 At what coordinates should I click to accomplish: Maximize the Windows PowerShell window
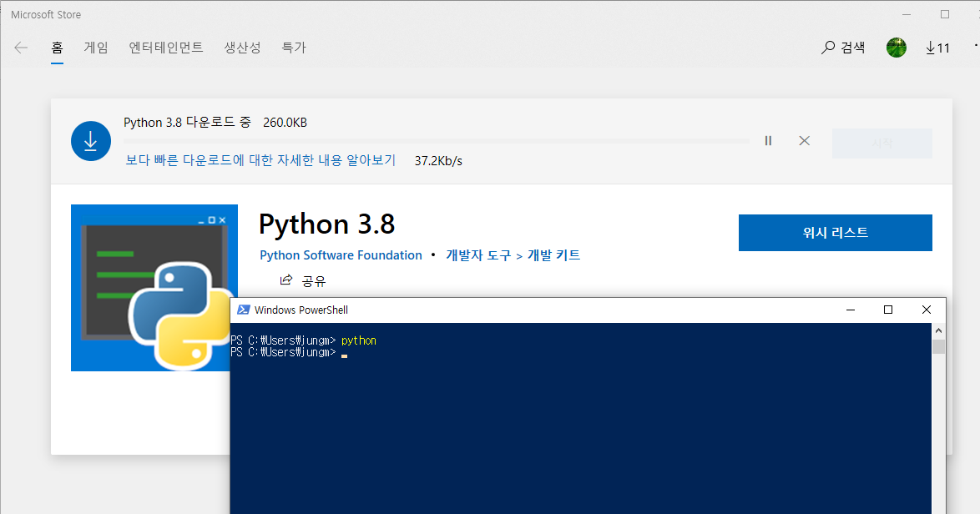tap(888, 310)
